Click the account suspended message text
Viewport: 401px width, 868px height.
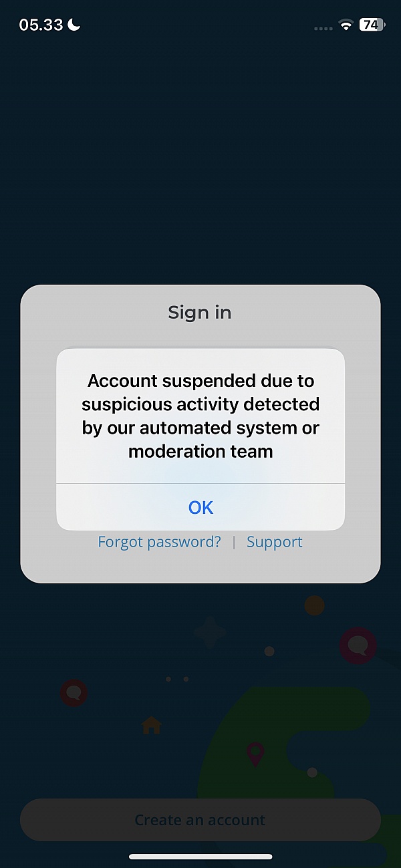(x=200, y=416)
